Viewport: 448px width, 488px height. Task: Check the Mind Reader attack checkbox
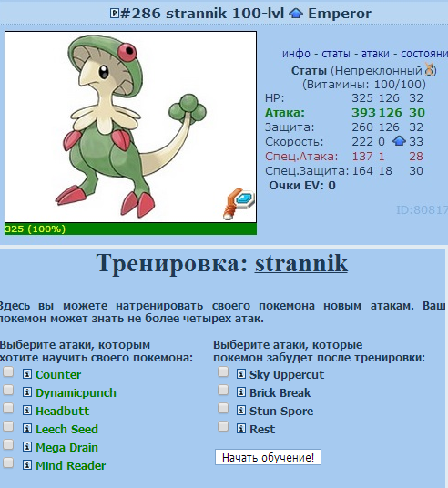tap(8, 463)
